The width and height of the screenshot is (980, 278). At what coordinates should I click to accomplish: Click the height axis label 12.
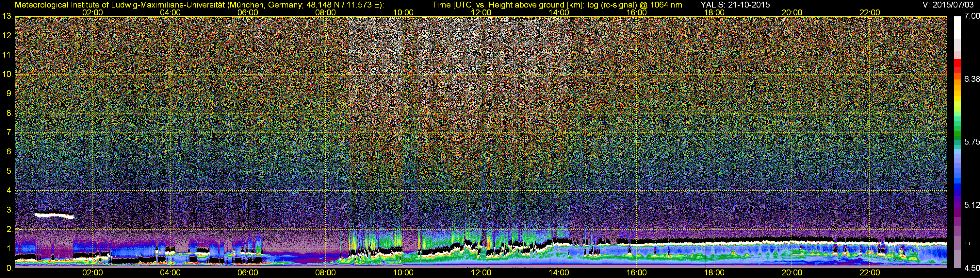click(x=7, y=35)
